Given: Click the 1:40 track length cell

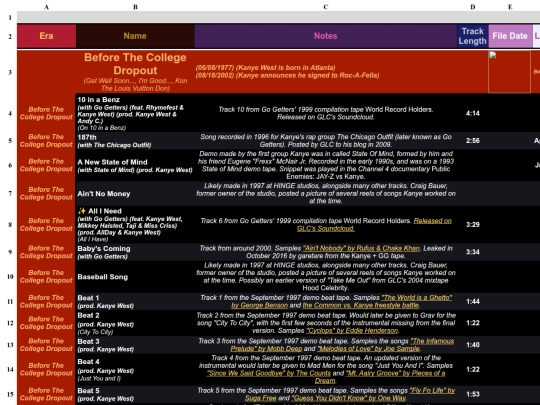Looking at the screenshot, I should tap(472, 345).
